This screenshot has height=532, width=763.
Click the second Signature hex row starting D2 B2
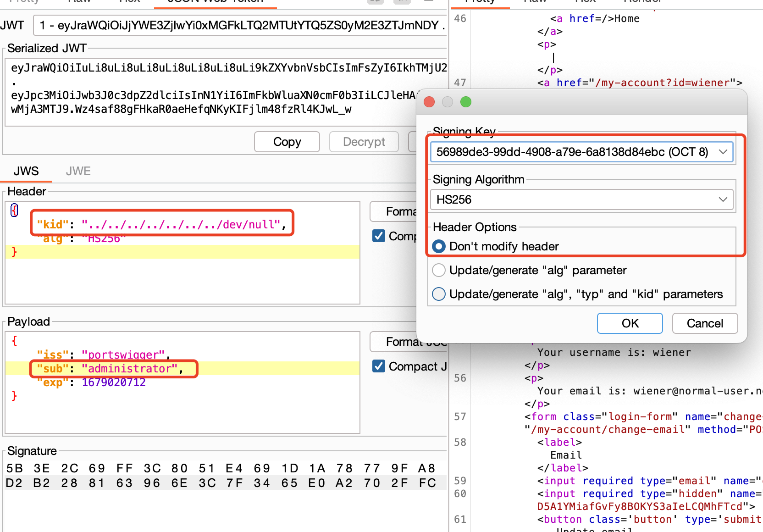(221, 483)
